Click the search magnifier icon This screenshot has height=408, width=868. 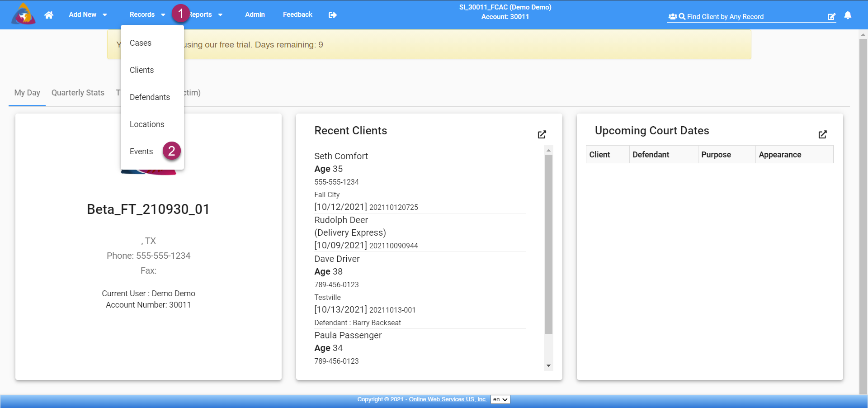click(682, 17)
